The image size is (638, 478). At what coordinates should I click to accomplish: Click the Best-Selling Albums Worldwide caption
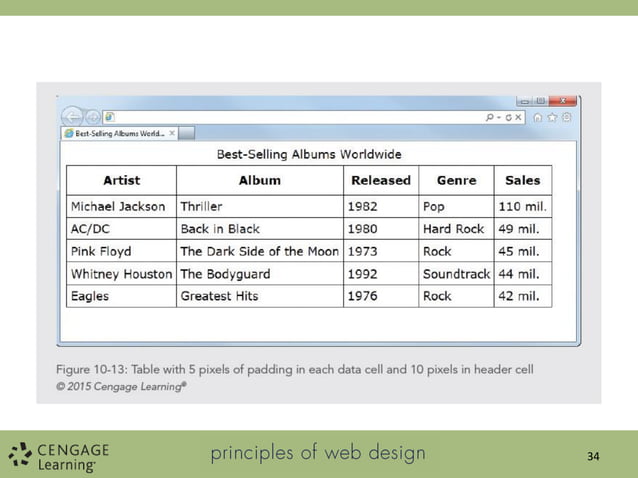(309, 155)
